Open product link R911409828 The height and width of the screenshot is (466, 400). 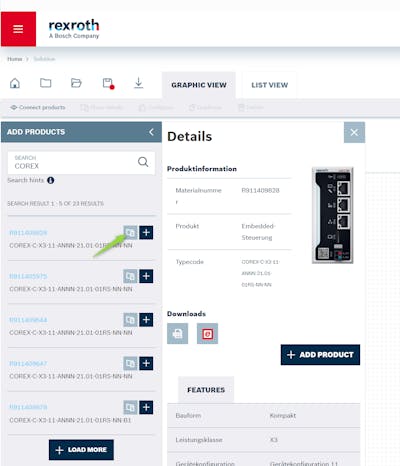[28, 233]
